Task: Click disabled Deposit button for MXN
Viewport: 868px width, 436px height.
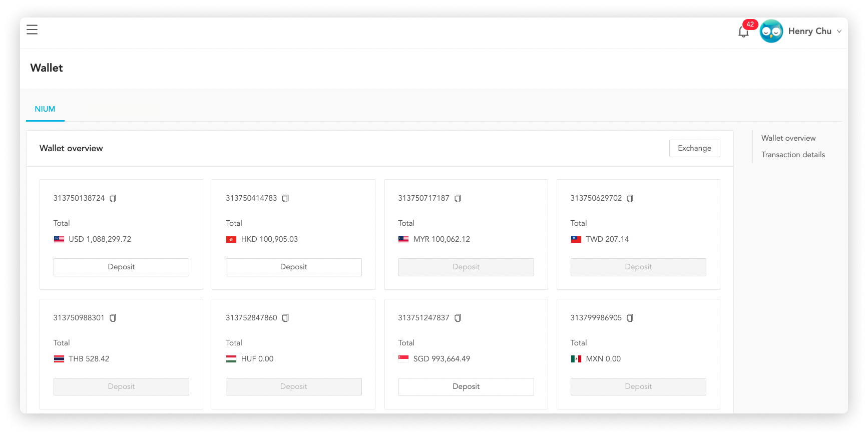Action: pos(638,386)
